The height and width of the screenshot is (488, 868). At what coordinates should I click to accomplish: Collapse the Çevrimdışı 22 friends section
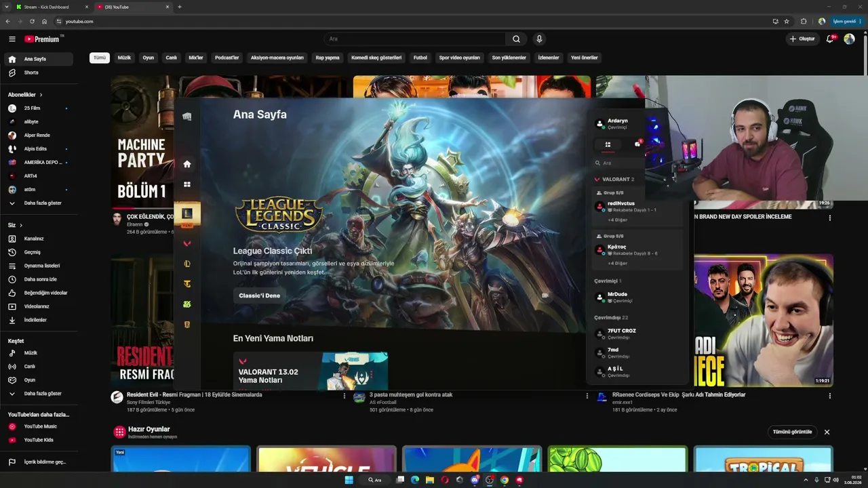611,317
